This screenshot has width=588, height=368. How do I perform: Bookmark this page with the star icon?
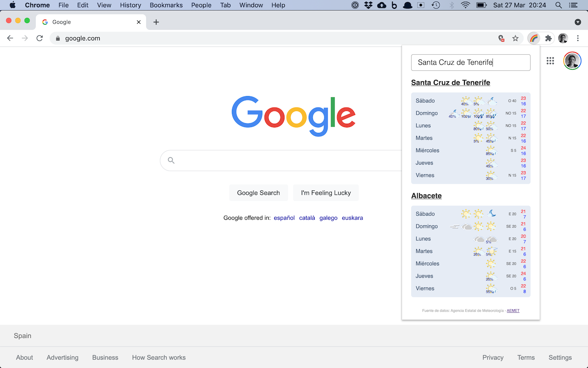[515, 38]
